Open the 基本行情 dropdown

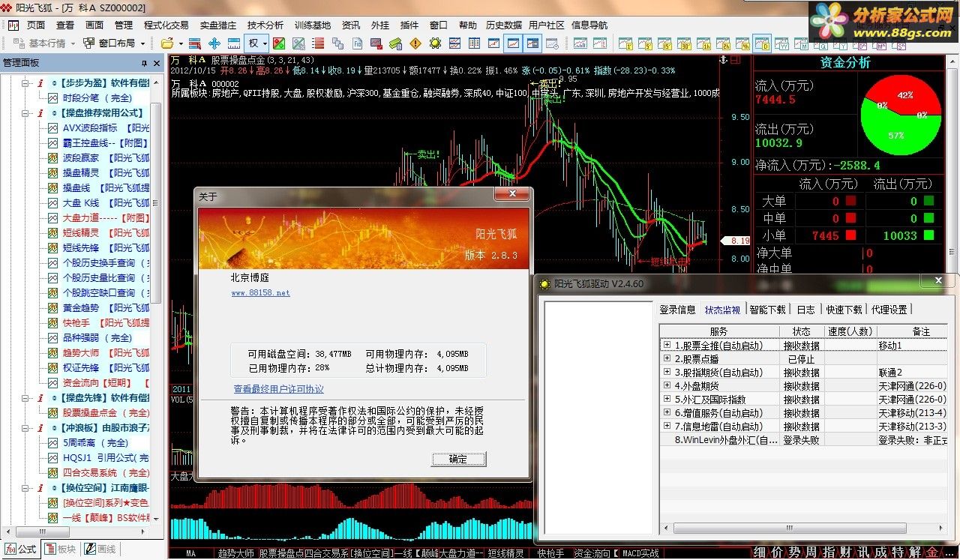coord(73,43)
